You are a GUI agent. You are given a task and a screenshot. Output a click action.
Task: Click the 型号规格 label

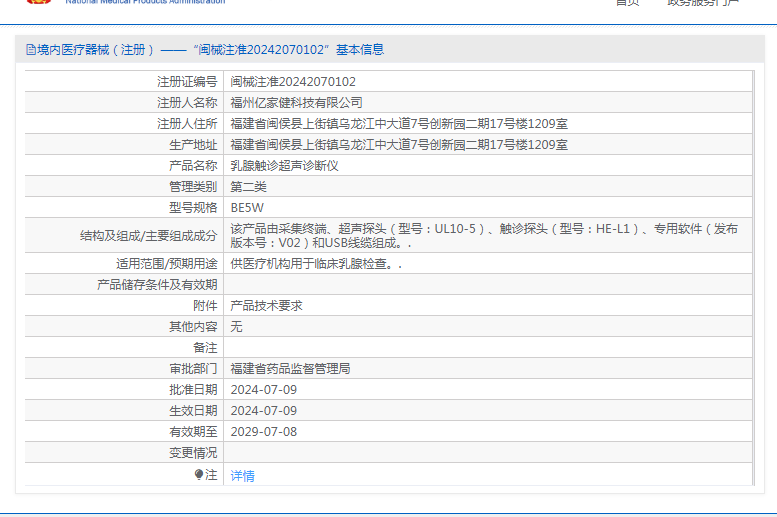[193, 208]
